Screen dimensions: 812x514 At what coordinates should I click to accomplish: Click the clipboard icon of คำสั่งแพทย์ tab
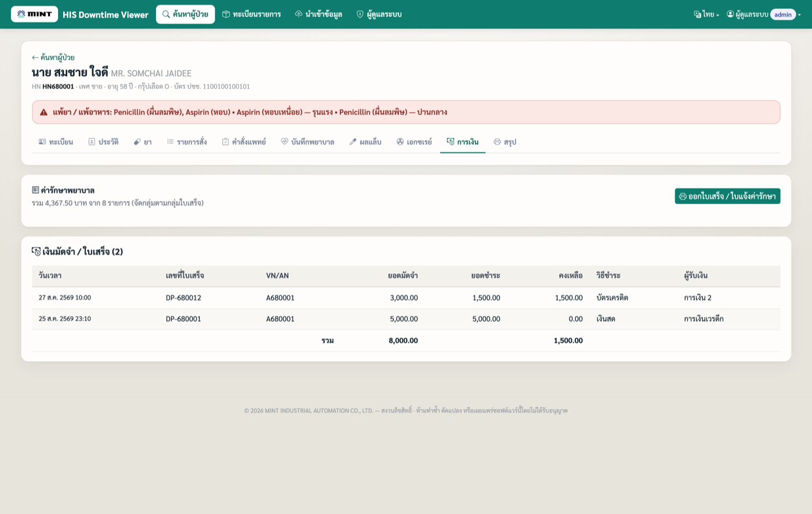(x=226, y=142)
